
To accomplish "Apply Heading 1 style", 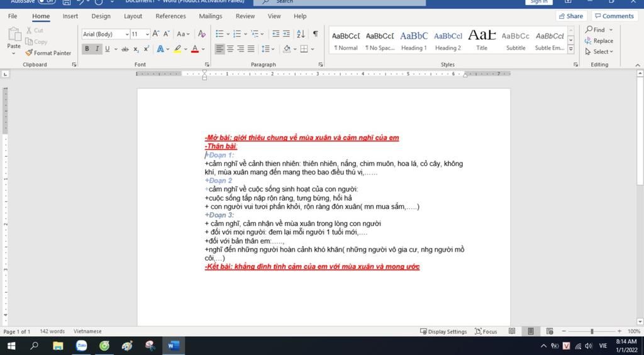I will [x=414, y=40].
